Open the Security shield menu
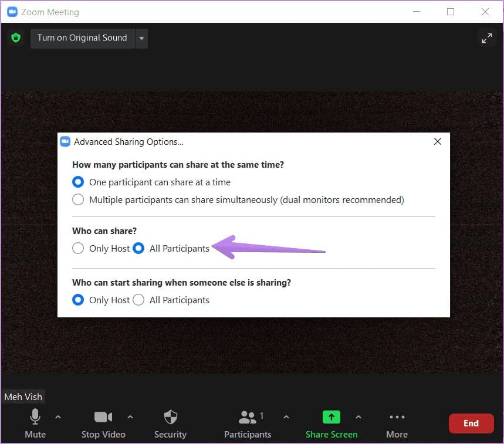 tap(170, 423)
